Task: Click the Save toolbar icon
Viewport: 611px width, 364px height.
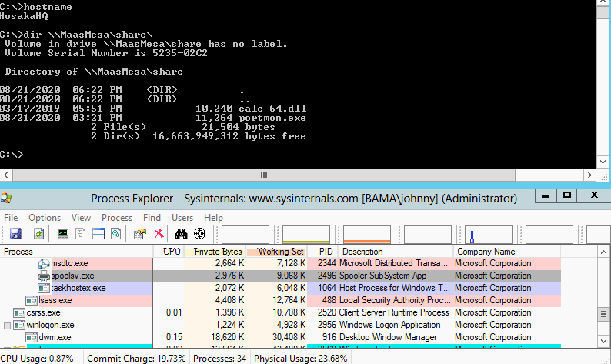Action: click(15, 234)
